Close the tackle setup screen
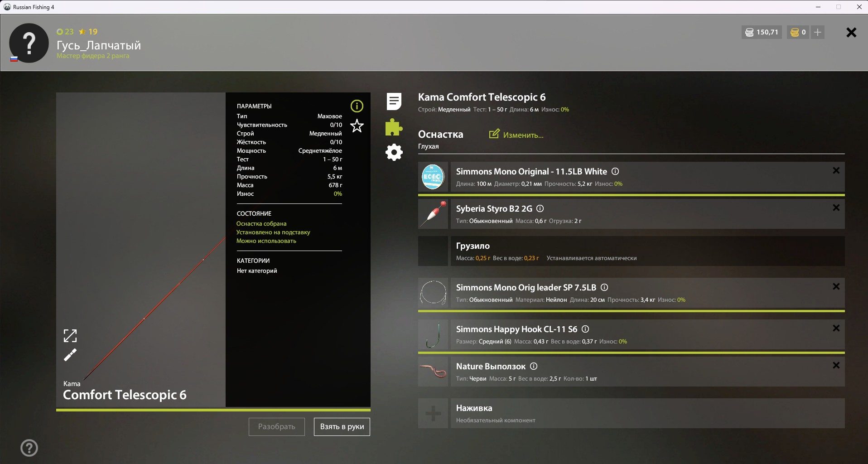 pyautogui.click(x=851, y=32)
